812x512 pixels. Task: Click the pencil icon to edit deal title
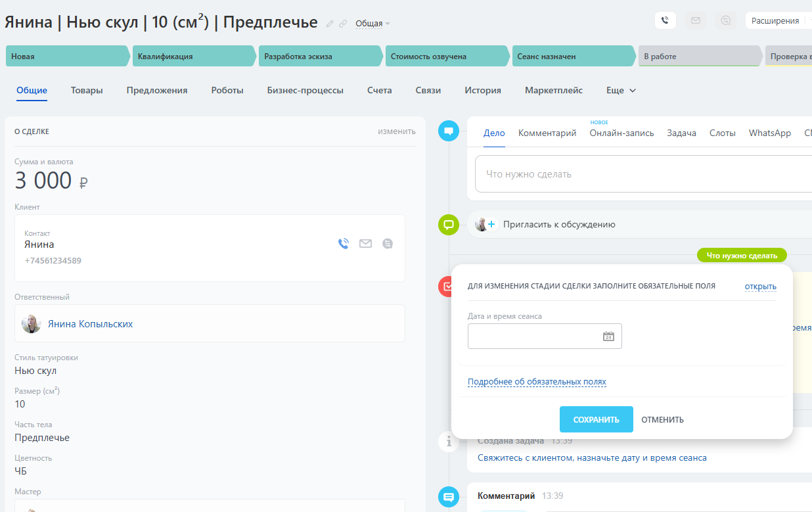click(330, 24)
